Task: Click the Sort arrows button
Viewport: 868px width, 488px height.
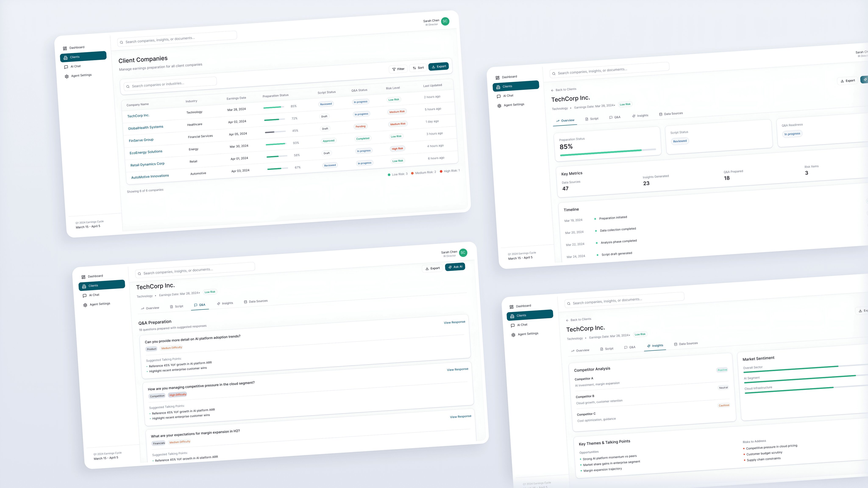Action: (x=418, y=68)
